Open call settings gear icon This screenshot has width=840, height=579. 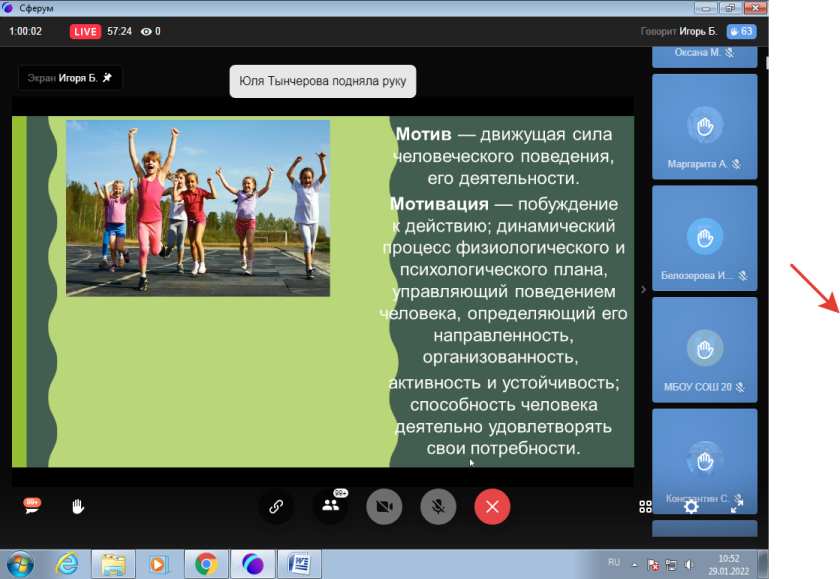click(692, 507)
